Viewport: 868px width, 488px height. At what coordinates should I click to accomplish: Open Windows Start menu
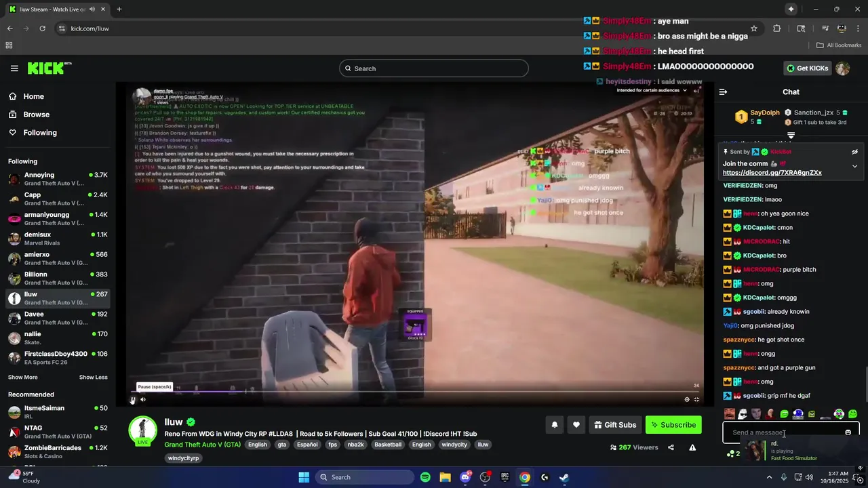(304, 477)
